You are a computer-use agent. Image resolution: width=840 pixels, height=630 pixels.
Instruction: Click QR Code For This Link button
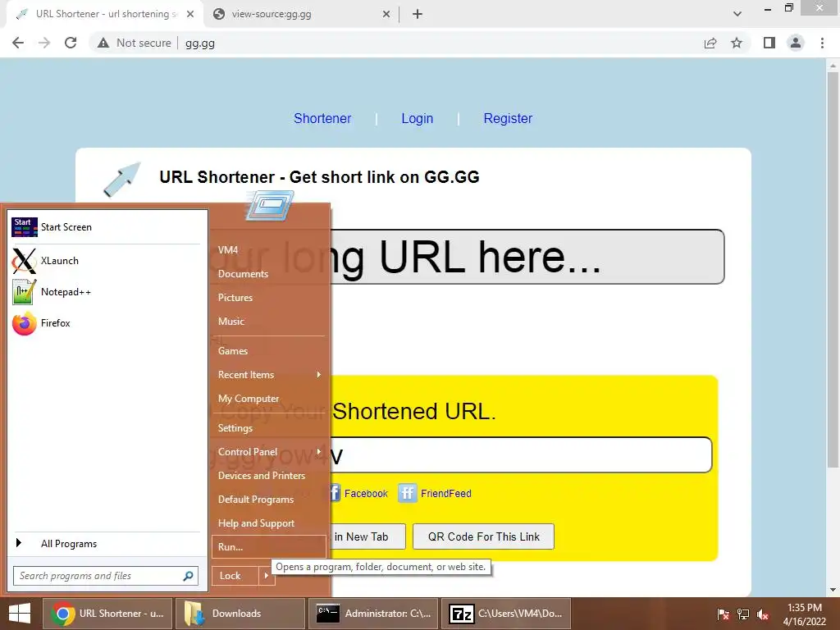[x=483, y=536]
